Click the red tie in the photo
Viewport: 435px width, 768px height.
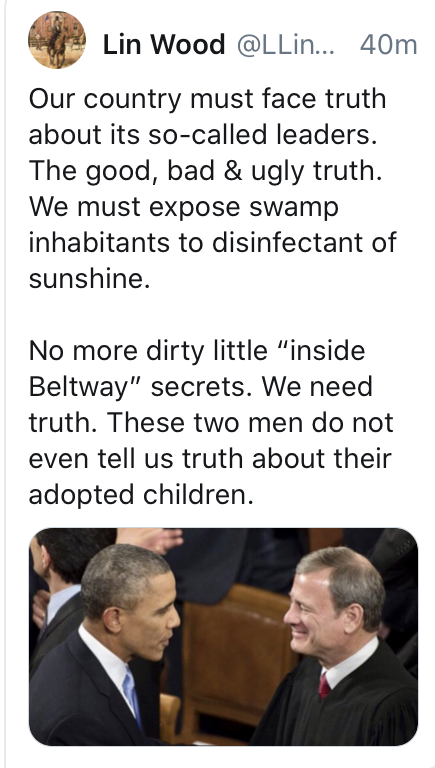click(324, 686)
